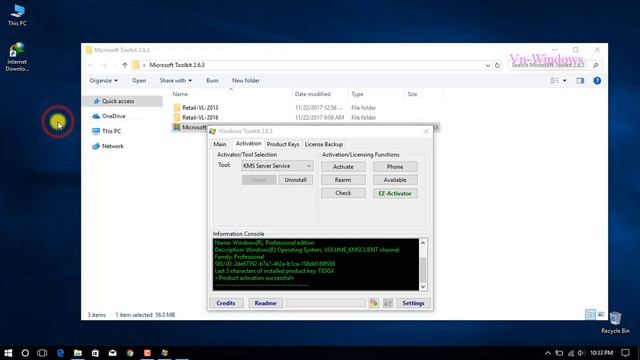
Task: Open Task View on taskbar
Action: (42, 353)
